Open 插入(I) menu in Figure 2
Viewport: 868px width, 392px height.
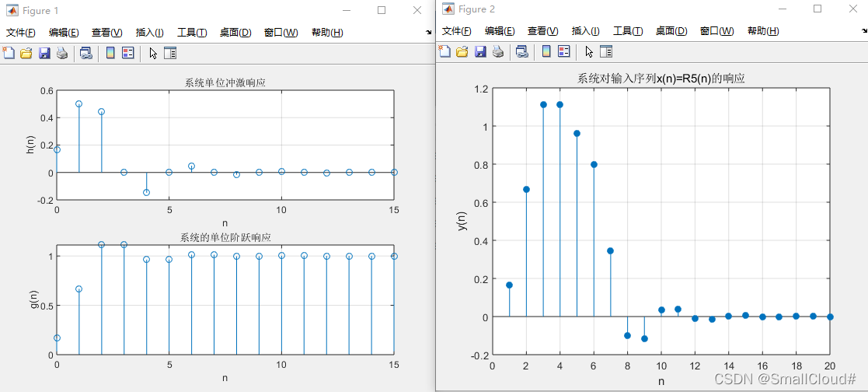click(x=586, y=31)
